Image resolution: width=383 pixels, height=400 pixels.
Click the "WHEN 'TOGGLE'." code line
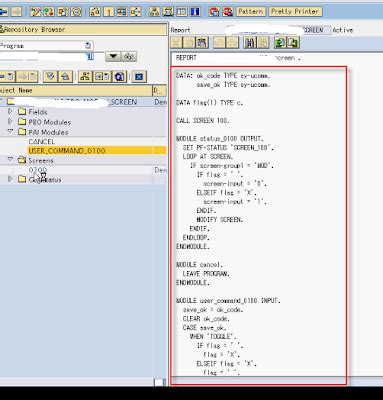click(213, 337)
